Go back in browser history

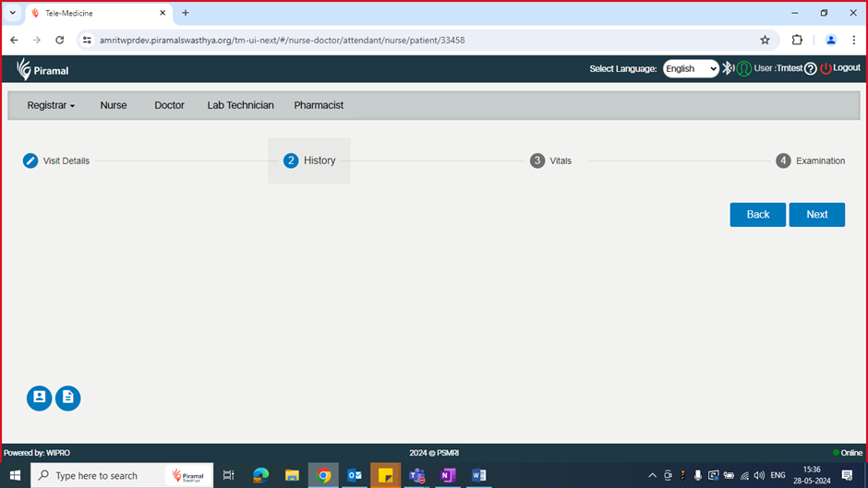click(x=15, y=40)
